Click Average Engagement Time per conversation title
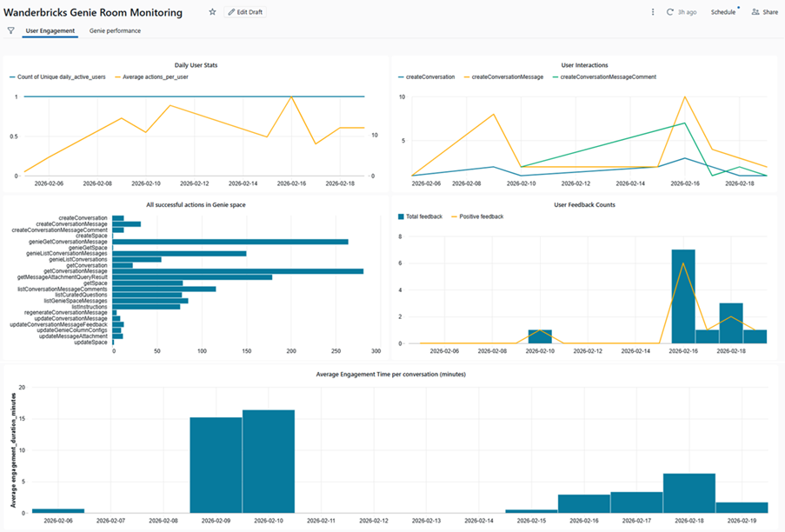 coord(391,375)
